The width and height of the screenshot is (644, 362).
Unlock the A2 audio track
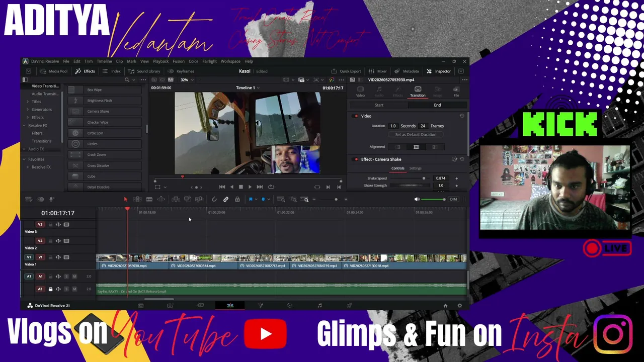(50, 289)
